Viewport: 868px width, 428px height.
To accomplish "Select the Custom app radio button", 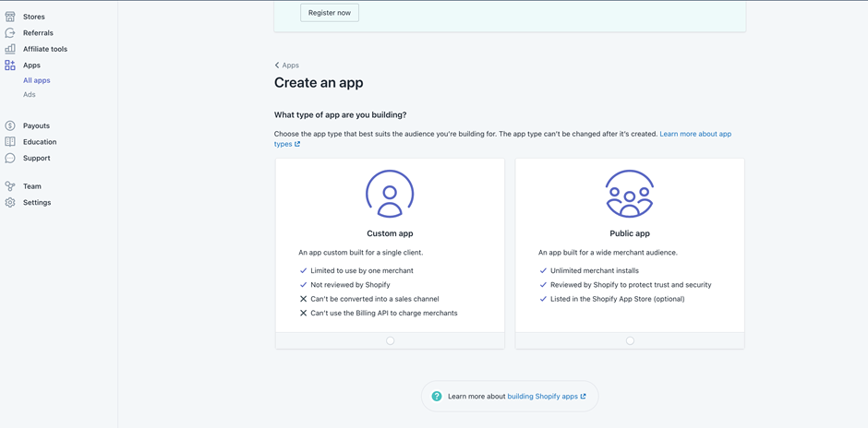I will (390, 340).
